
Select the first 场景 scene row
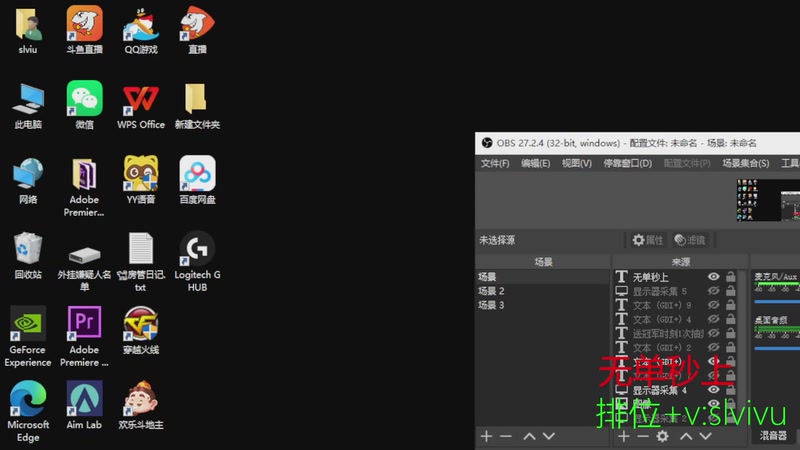[542, 277]
